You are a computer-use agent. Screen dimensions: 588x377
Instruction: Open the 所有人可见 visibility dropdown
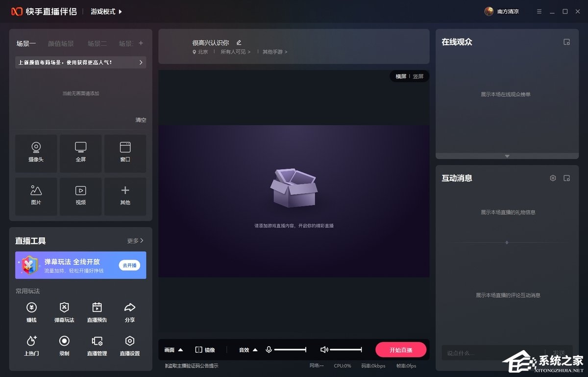tap(235, 52)
